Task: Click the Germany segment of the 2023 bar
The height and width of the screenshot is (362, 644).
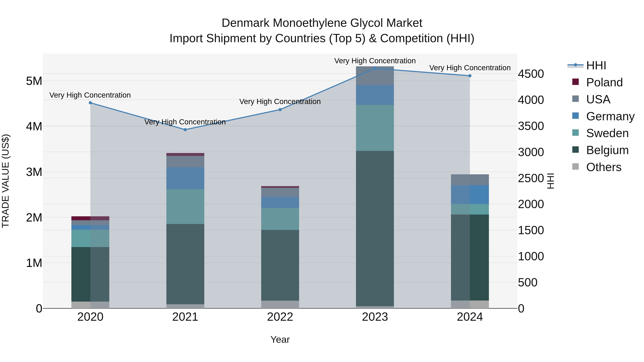Action: coord(375,95)
